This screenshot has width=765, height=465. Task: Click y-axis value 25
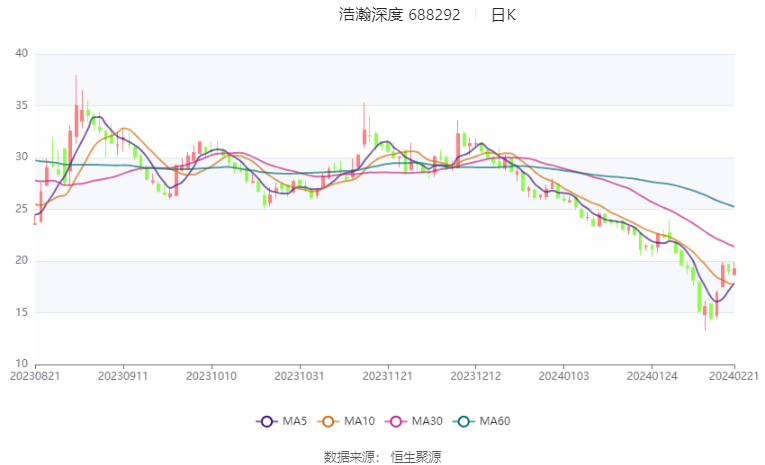[21, 209]
